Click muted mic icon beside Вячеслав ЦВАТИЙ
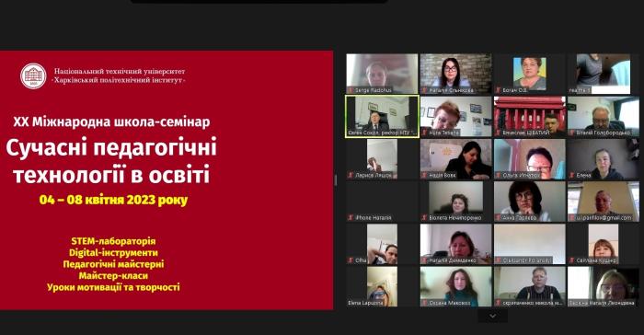 coord(499,133)
